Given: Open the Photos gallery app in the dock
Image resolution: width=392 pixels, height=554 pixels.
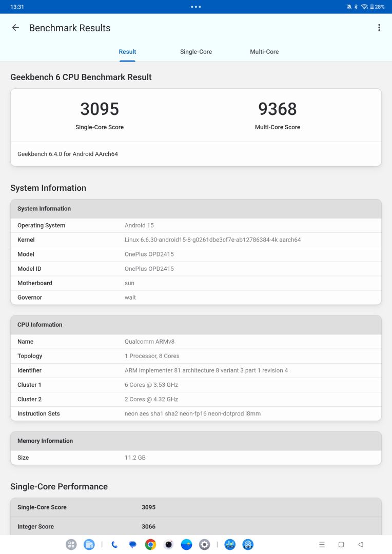Looking at the screenshot, I should (187, 544).
